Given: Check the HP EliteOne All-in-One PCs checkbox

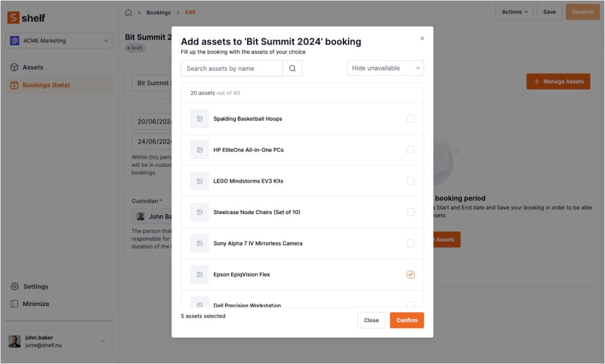Looking at the screenshot, I should click(x=410, y=150).
